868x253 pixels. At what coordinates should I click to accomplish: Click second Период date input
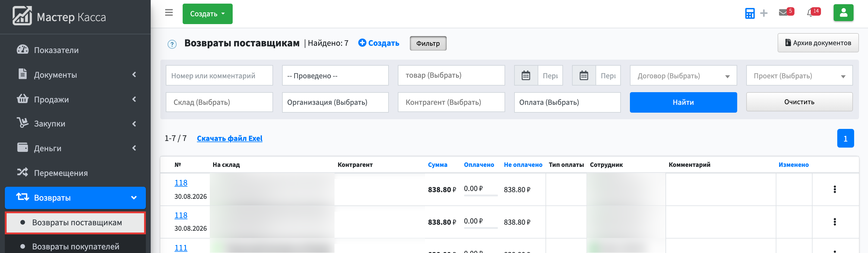[608, 76]
